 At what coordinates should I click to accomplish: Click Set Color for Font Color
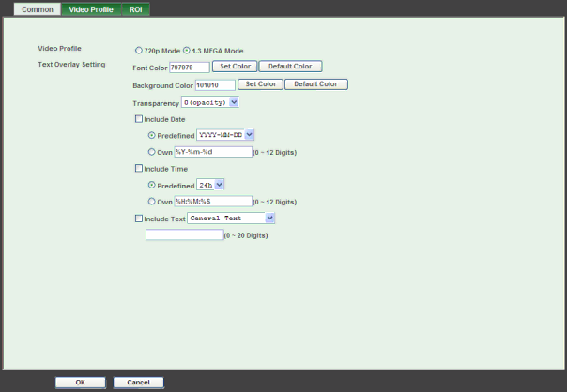[x=235, y=67]
